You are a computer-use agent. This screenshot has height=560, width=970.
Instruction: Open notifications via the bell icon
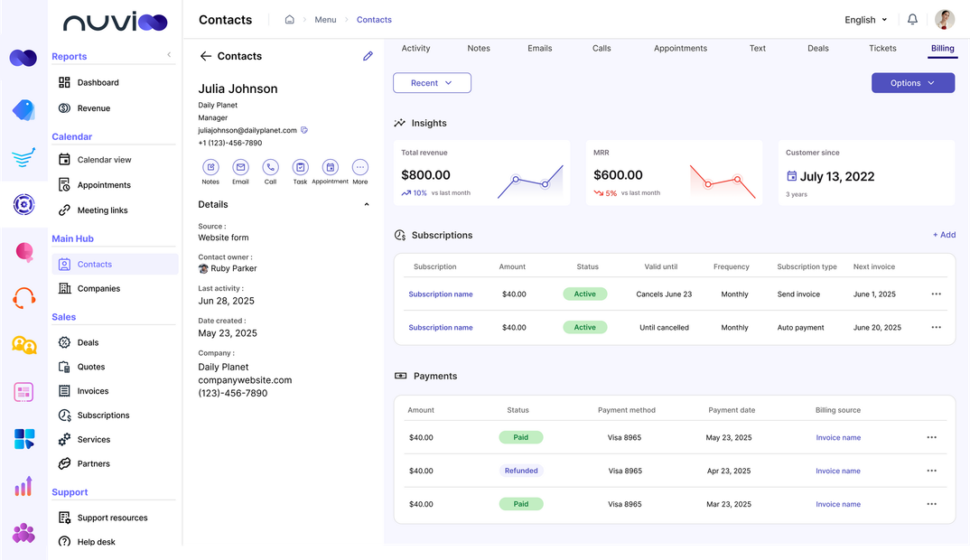912,19
